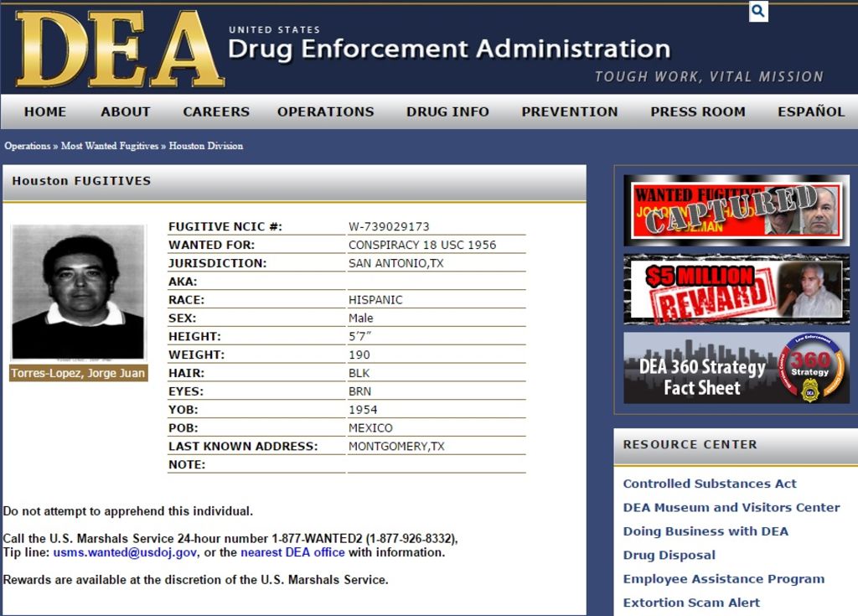Select OPERATIONS in the navigation bar
Screen dimensions: 858x616
click(x=326, y=111)
